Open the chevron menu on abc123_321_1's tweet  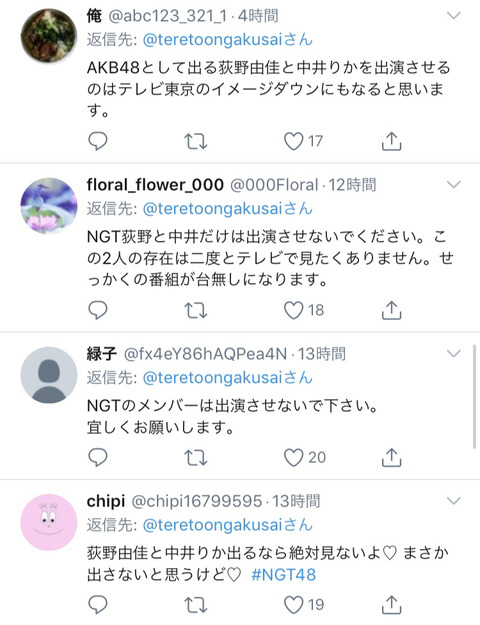tap(454, 16)
